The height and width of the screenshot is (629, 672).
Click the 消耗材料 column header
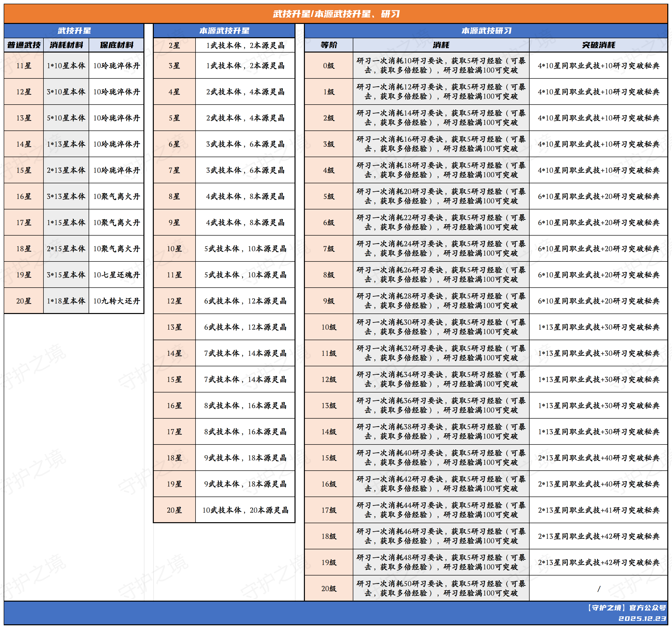pos(66,45)
